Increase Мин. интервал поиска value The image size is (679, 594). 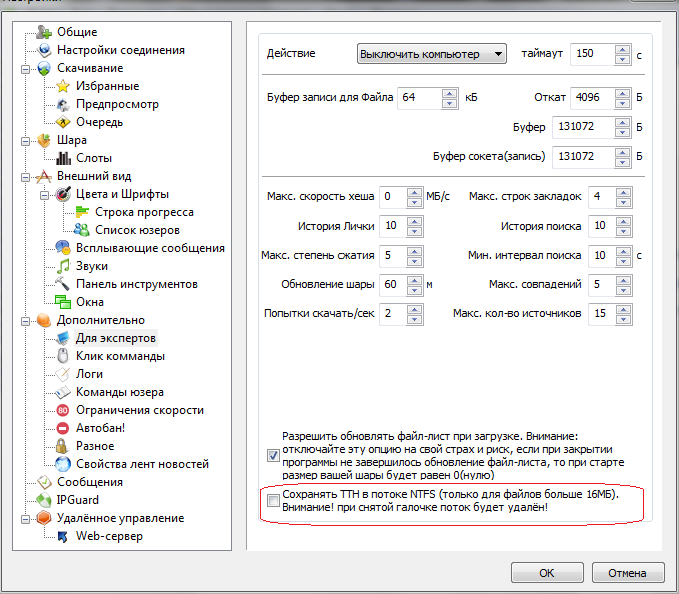pos(623,252)
